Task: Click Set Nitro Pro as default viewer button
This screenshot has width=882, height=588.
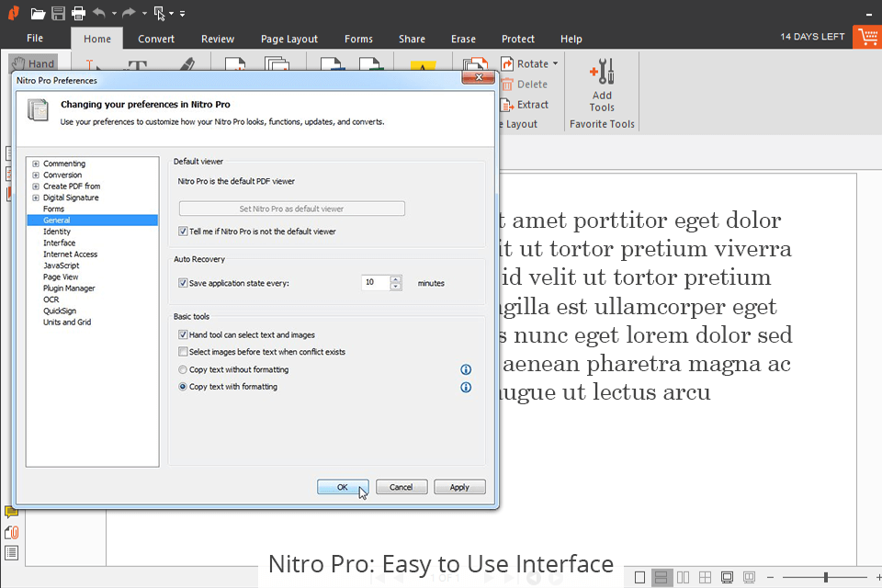Action: coord(291,209)
